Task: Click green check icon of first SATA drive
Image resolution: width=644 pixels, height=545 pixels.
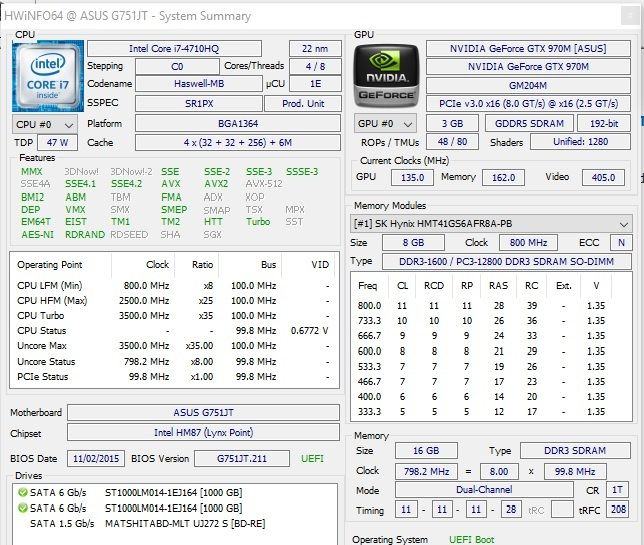Action: [23, 492]
